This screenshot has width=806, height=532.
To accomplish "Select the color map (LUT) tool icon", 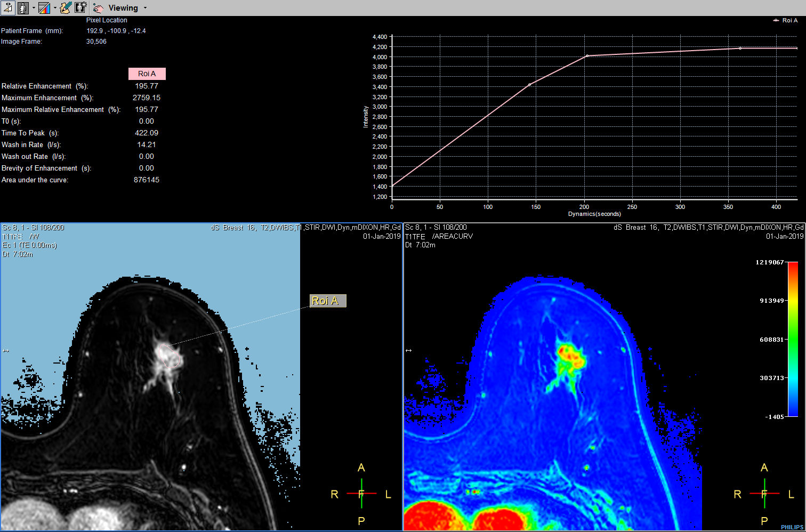I will tap(44, 7).
